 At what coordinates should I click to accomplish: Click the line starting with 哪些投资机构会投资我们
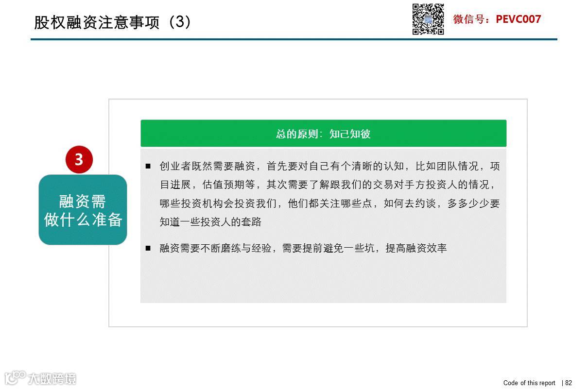click(x=329, y=203)
